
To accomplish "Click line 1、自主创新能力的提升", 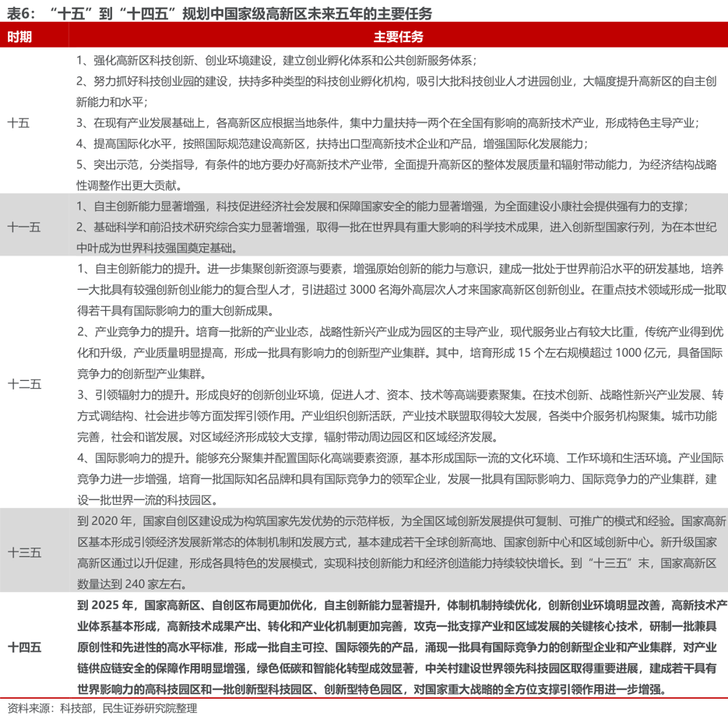I will (401, 269).
